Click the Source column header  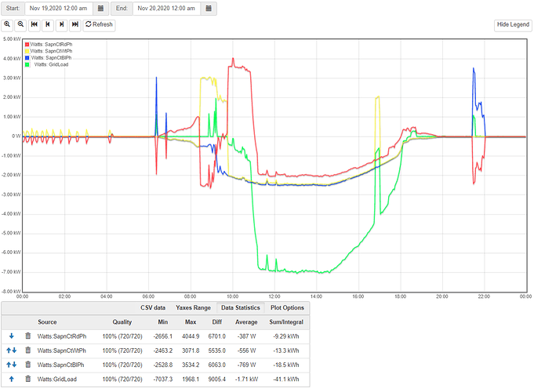pos(47,322)
